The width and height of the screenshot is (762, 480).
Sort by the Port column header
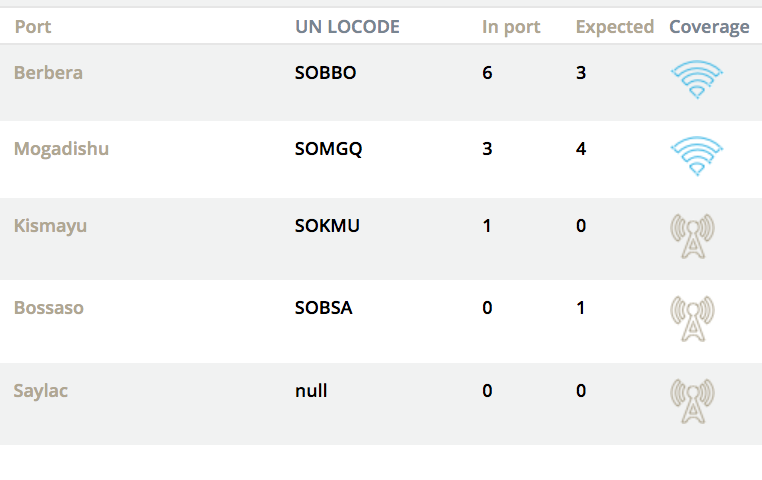point(33,27)
